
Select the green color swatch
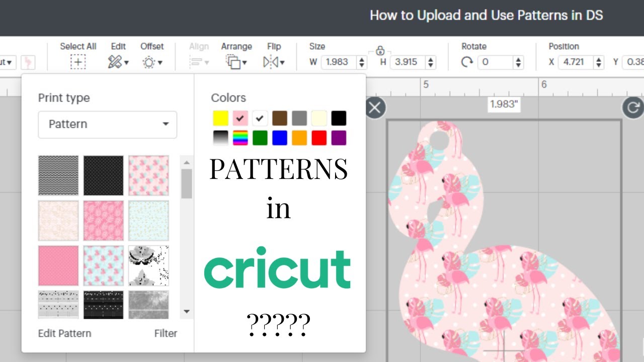[x=260, y=138]
